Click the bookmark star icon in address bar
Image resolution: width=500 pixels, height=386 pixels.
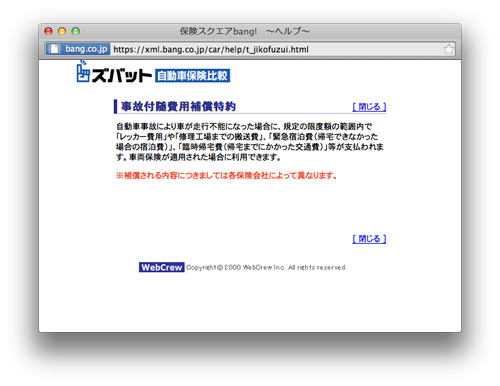click(448, 49)
